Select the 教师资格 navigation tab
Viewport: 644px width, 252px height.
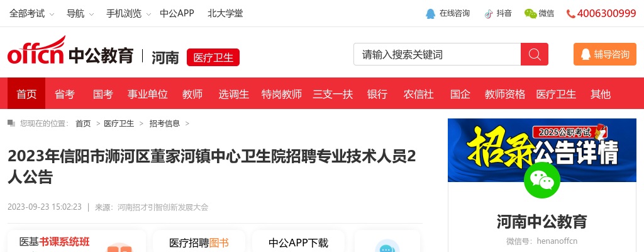pos(505,94)
